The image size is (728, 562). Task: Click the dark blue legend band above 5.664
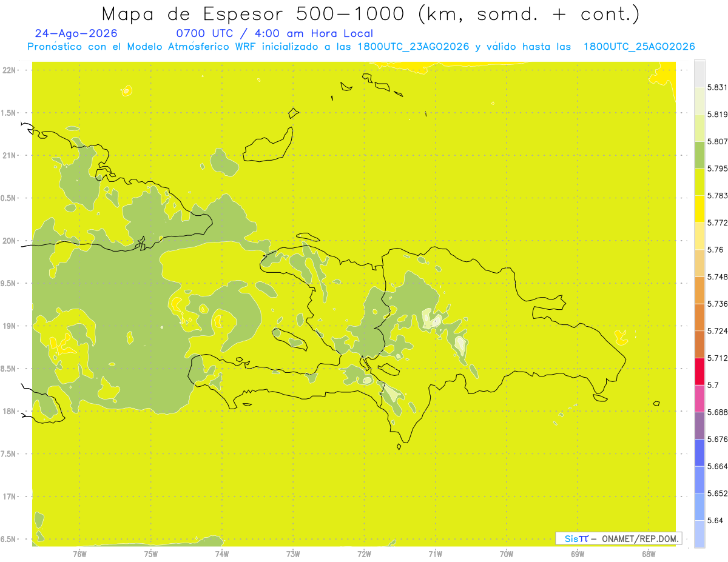coord(699,453)
